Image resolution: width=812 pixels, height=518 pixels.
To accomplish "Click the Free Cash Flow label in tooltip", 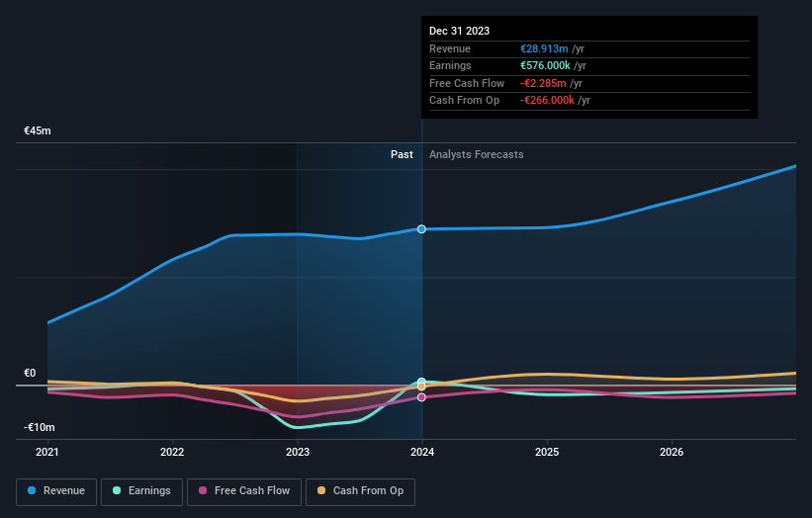I will [467, 83].
